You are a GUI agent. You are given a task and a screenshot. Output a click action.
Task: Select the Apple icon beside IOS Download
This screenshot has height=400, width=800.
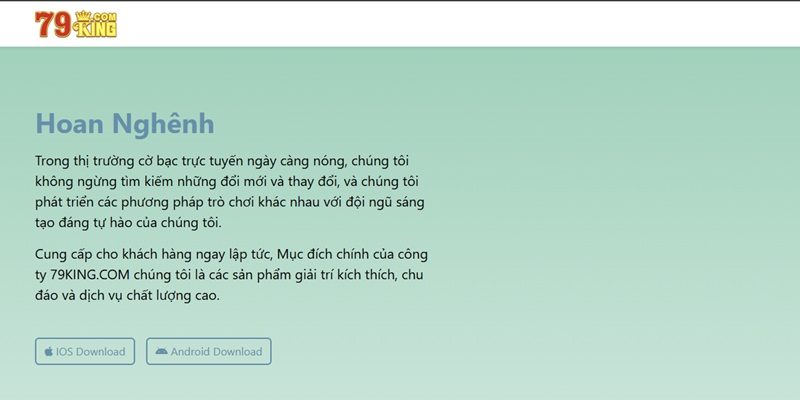49,352
